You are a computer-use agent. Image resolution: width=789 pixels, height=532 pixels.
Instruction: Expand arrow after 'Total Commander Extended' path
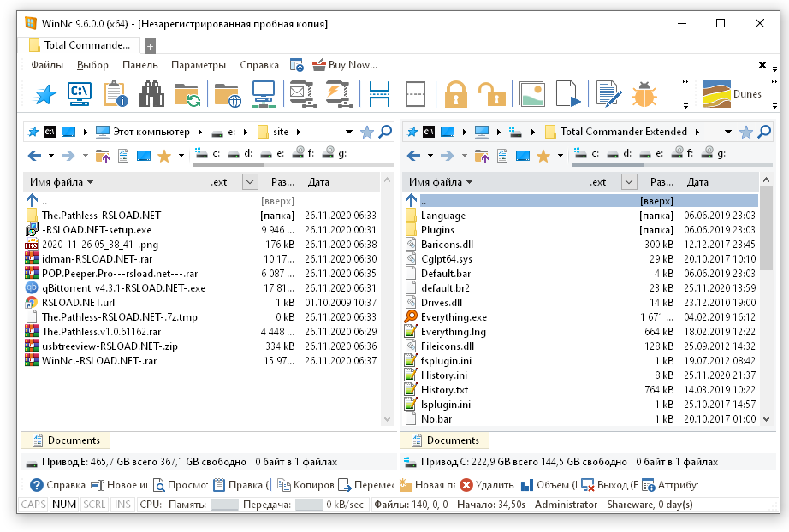697,132
